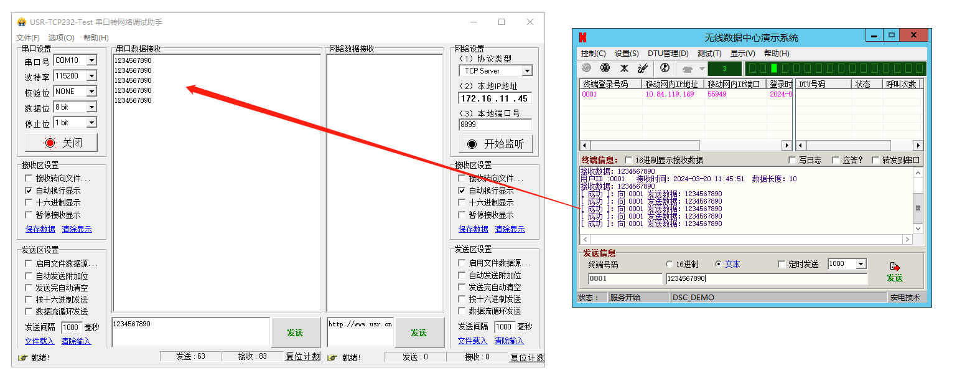Enable 16进制显示接收数据 checkbox
This screenshot has height=373, width=980.
[x=628, y=160]
